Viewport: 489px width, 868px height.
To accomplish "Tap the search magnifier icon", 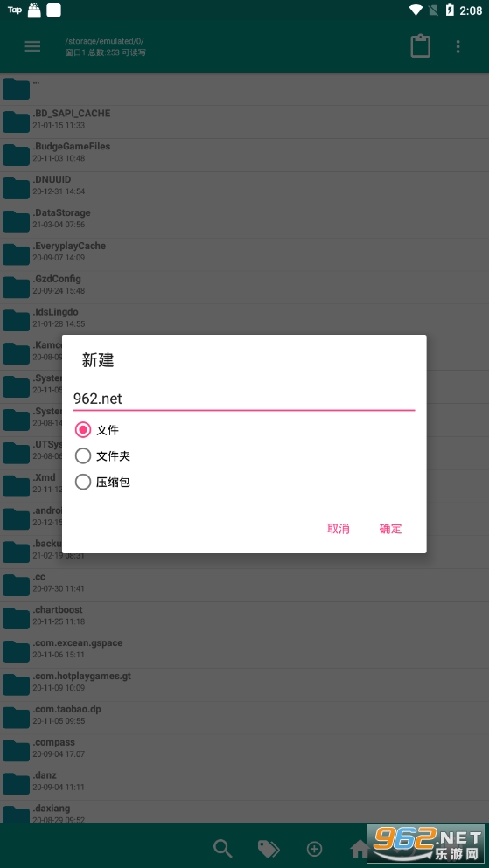I will pos(222,848).
